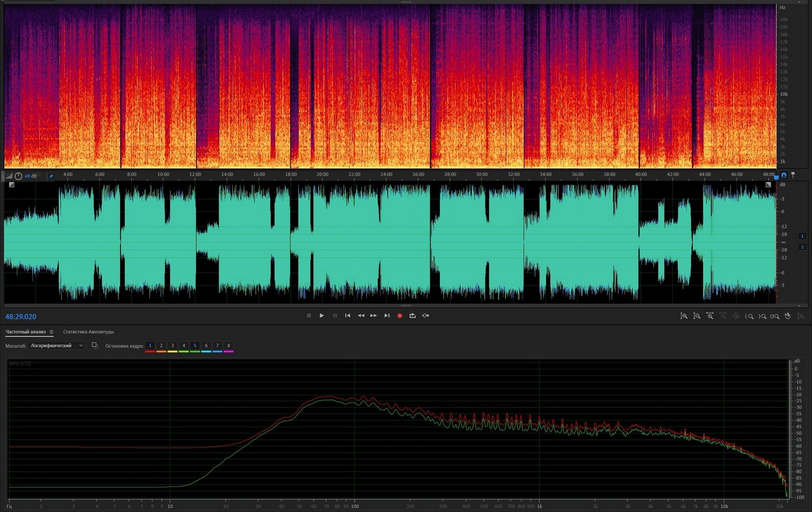Jump to the previous marker with skip-back

point(348,316)
